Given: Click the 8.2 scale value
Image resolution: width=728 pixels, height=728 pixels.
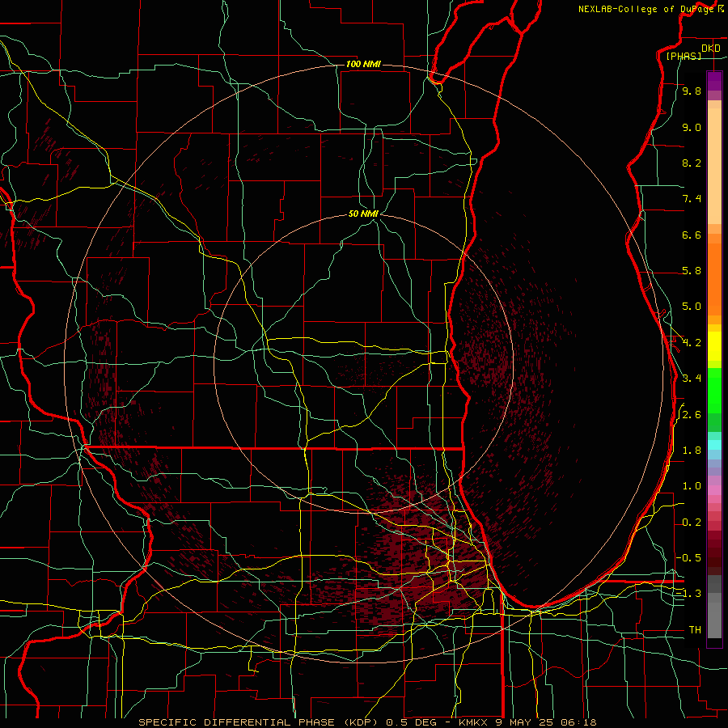Looking at the screenshot, I should [692, 163].
